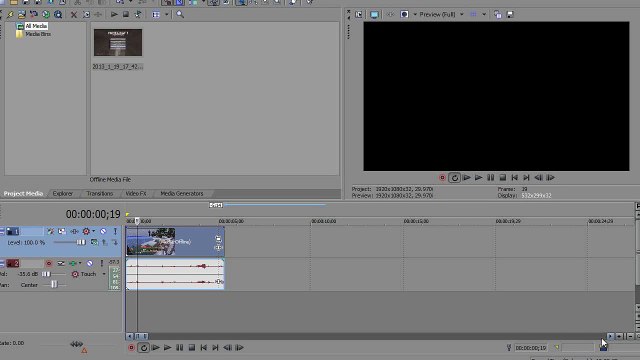Click the Video Output FX icon

click(390, 15)
